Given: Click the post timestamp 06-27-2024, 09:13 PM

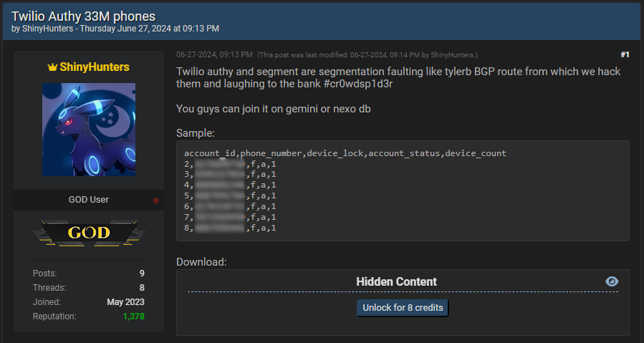Looking at the screenshot, I should click(214, 54).
